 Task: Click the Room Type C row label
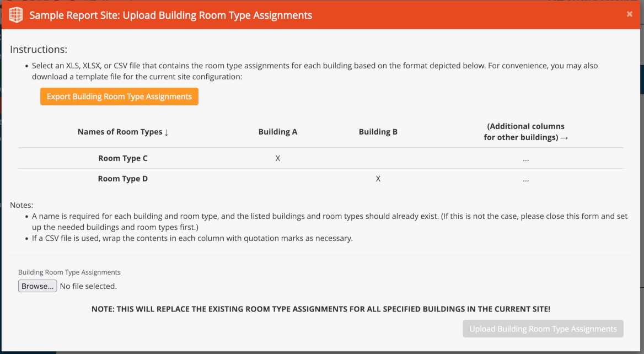coord(123,158)
